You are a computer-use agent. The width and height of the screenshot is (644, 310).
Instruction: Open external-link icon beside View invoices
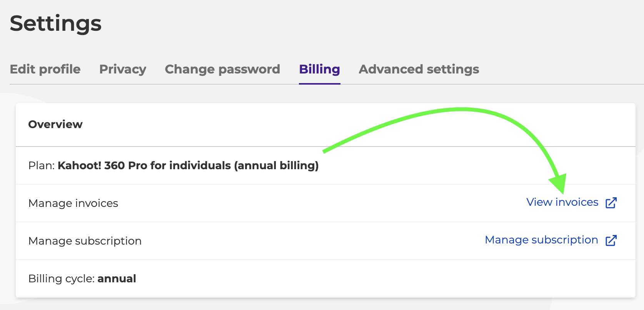611,203
